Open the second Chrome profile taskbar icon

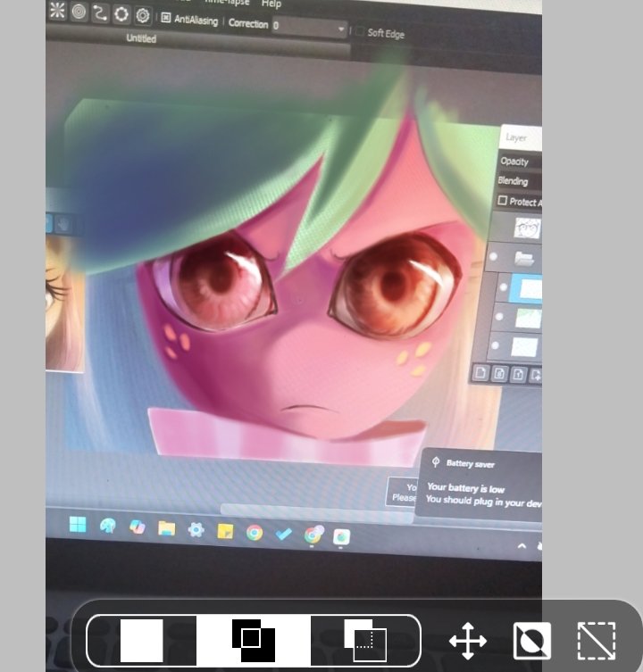[x=313, y=535]
